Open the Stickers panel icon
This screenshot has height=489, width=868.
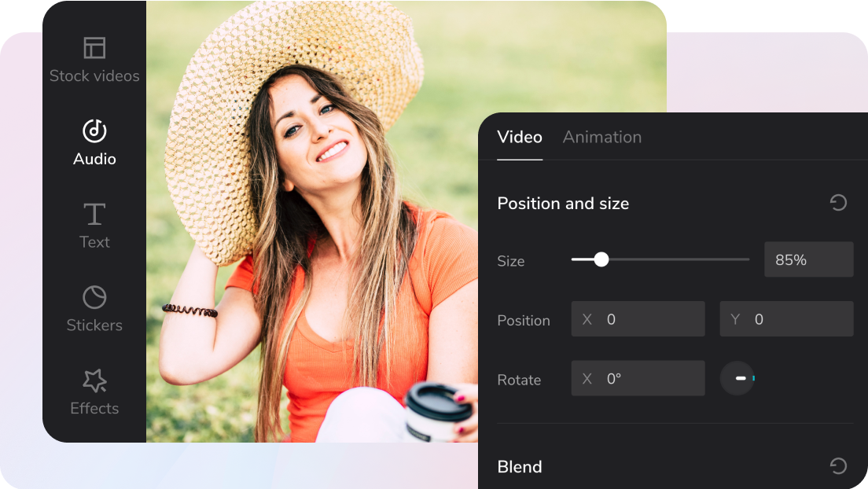[x=94, y=297]
